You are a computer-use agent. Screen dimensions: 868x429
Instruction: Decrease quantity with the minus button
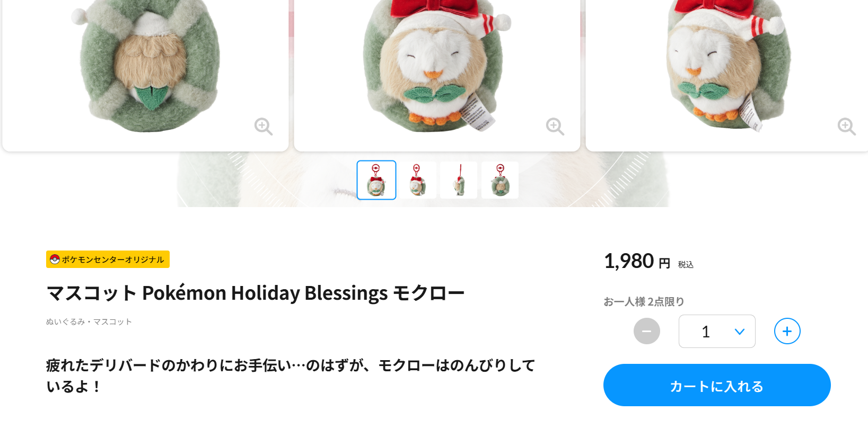(647, 331)
